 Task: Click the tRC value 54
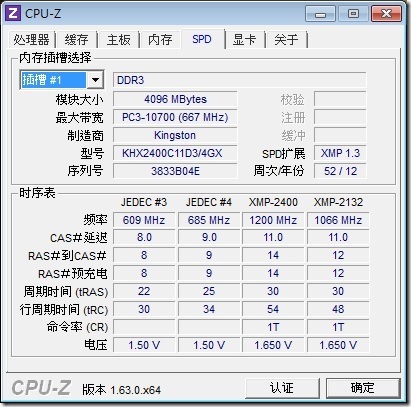[273, 309]
